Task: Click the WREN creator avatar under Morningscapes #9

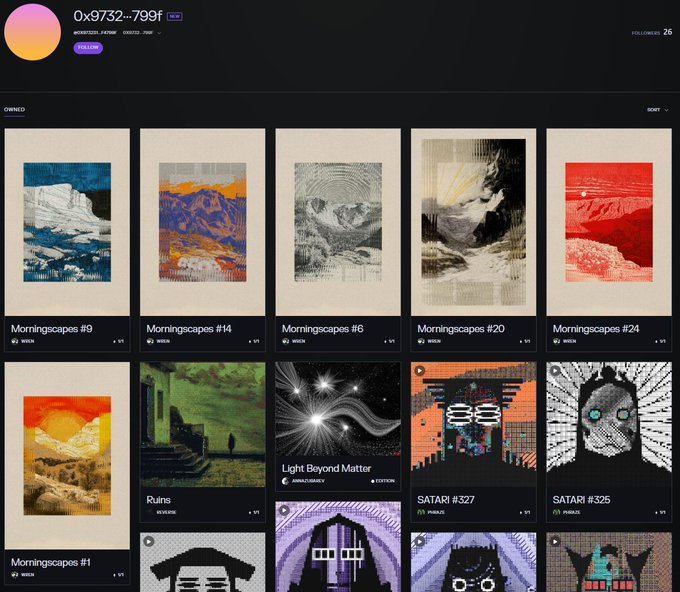Action: point(15,341)
